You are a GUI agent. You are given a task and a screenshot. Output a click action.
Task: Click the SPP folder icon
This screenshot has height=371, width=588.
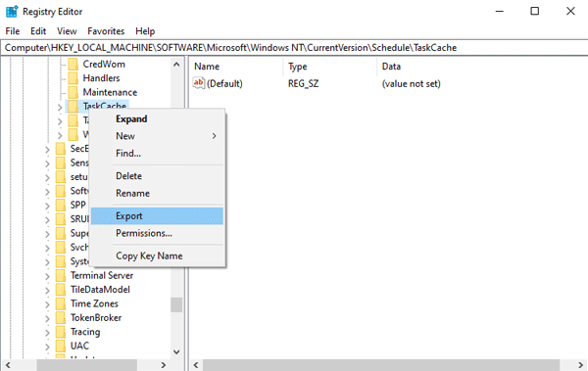tap(61, 205)
